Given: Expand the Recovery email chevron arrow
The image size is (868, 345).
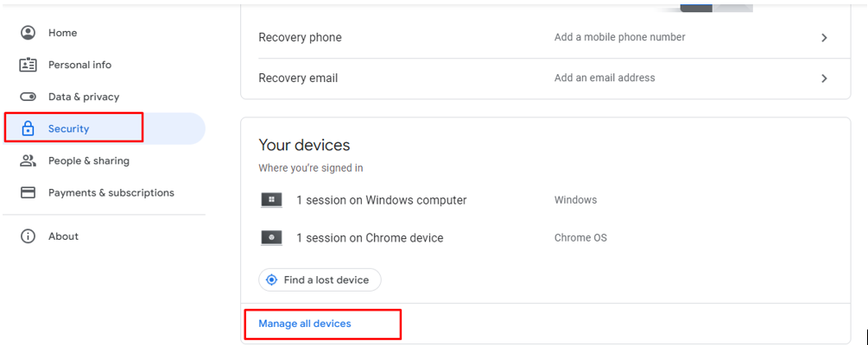Looking at the screenshot, I should [x=824, y=78].
